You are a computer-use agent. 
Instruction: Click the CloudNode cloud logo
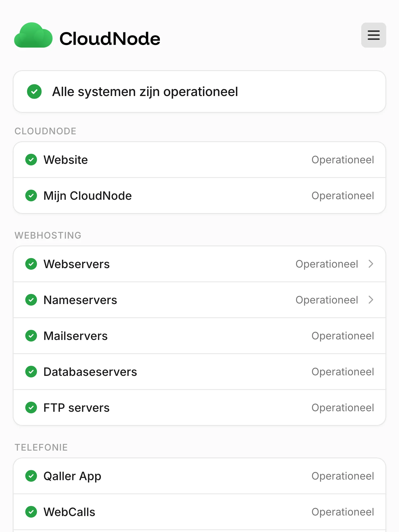coord(33,35)
